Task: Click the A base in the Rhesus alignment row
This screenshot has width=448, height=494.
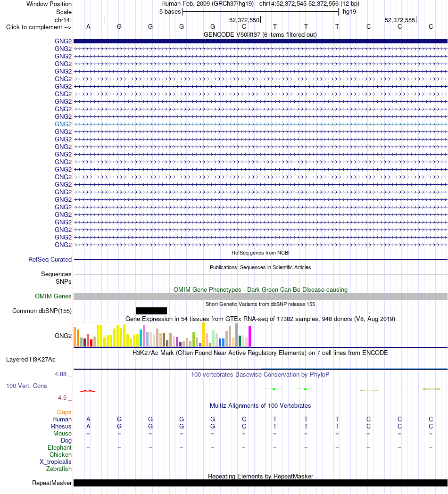Action: [88, 426]
